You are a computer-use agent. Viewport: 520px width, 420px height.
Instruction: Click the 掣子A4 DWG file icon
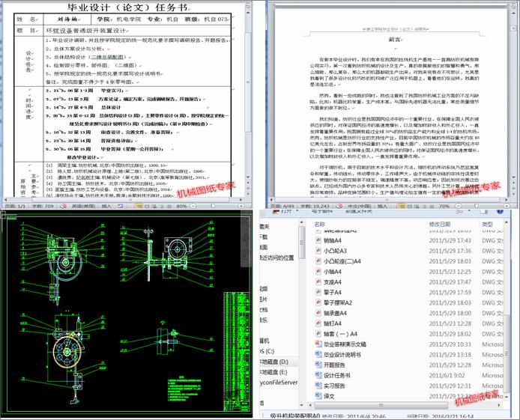[318, 292]
